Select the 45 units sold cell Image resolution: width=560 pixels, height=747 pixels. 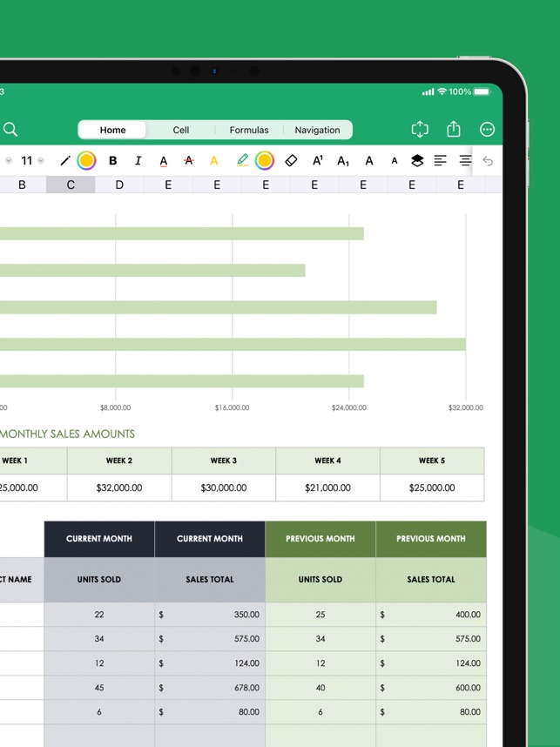tap(99, 688)
